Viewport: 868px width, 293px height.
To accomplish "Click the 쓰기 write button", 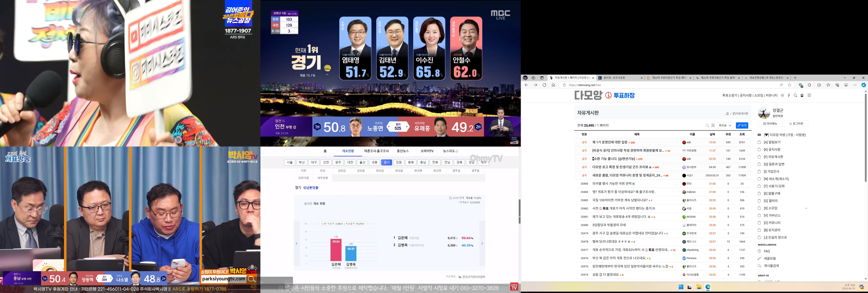I will click(x=742, y=125).
